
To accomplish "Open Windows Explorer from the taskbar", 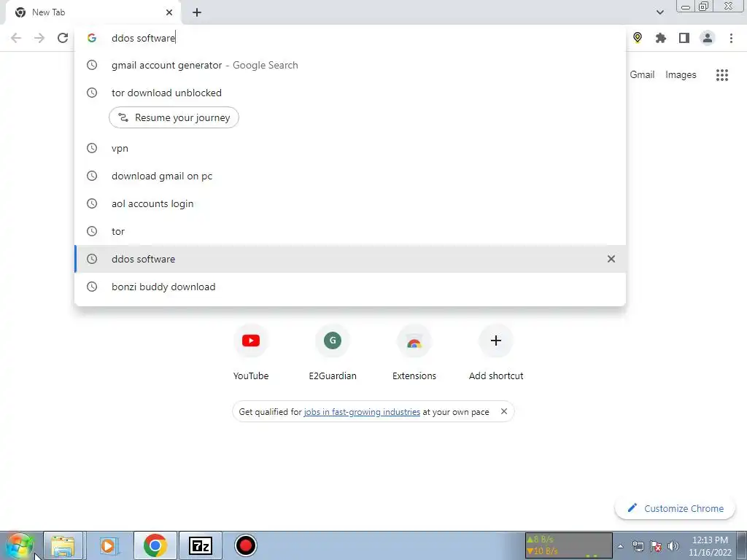I will tap(63, 545).
